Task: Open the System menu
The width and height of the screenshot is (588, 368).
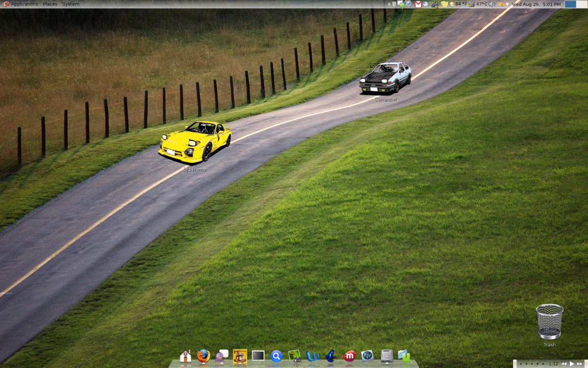Action: point(71,4)
